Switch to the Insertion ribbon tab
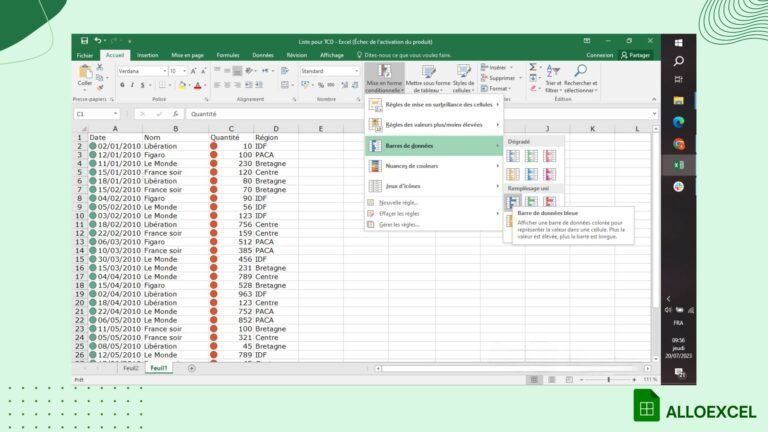 147,55
